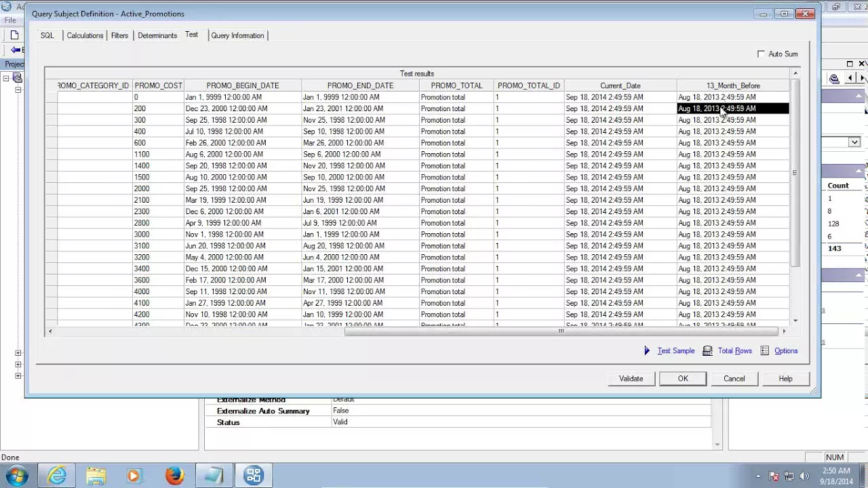Switch to the Determinants tab

(x=157, y=35)
